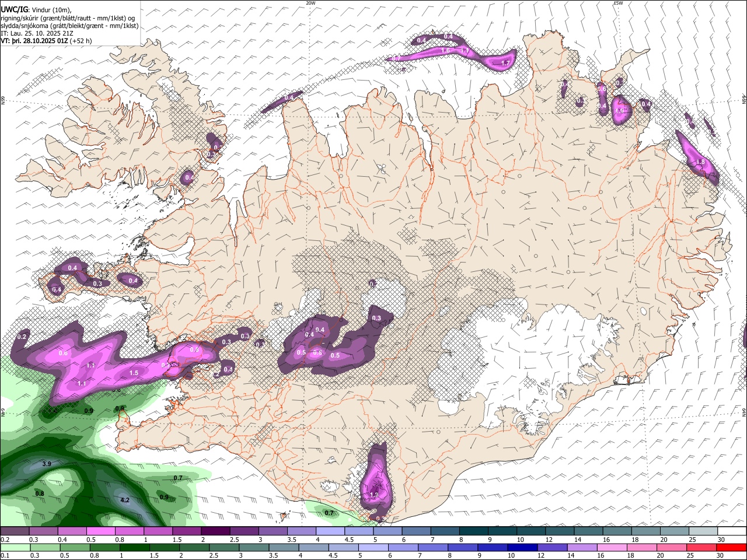This screenshot has height=560, width=747.
Task: Click the "slydda/snjókoma" legend description line
Action: (69, 26)
